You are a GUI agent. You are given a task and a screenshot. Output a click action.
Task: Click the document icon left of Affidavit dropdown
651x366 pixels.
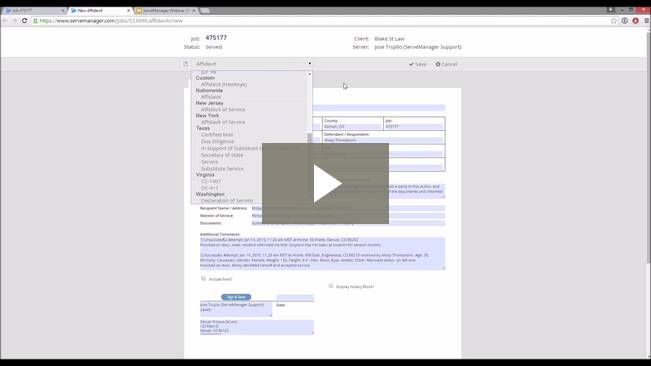pyautogui.click(x=186, y=64)
